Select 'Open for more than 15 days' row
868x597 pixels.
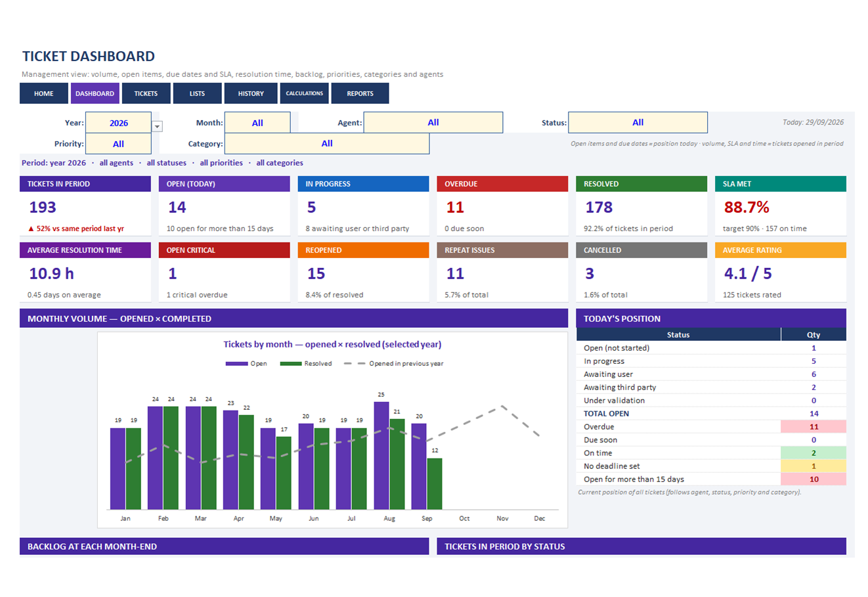pos(711,479)
